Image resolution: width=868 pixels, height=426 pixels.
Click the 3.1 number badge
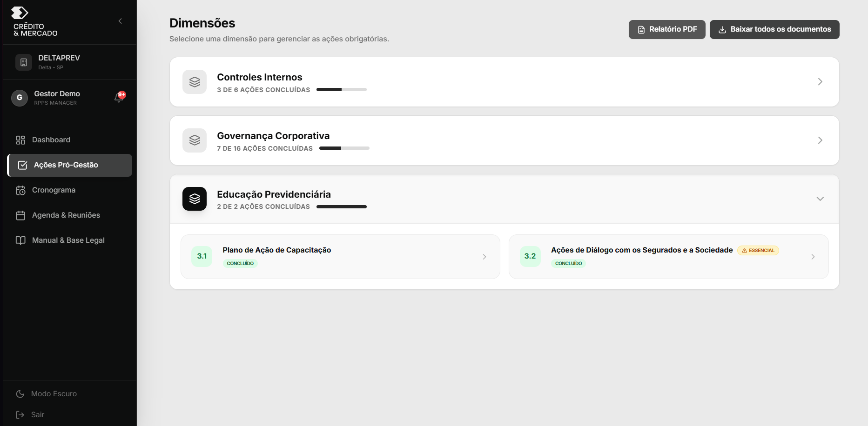[x=202, y=256]
